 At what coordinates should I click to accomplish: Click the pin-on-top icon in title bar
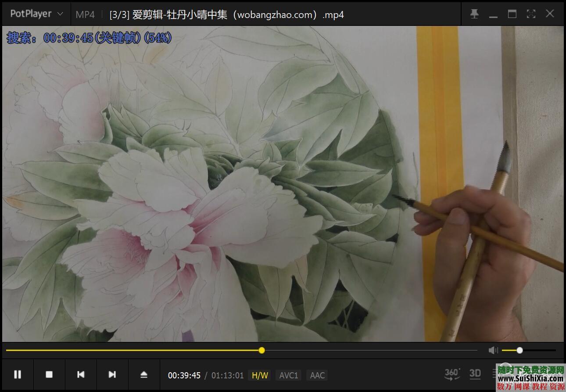coord(474,14)
